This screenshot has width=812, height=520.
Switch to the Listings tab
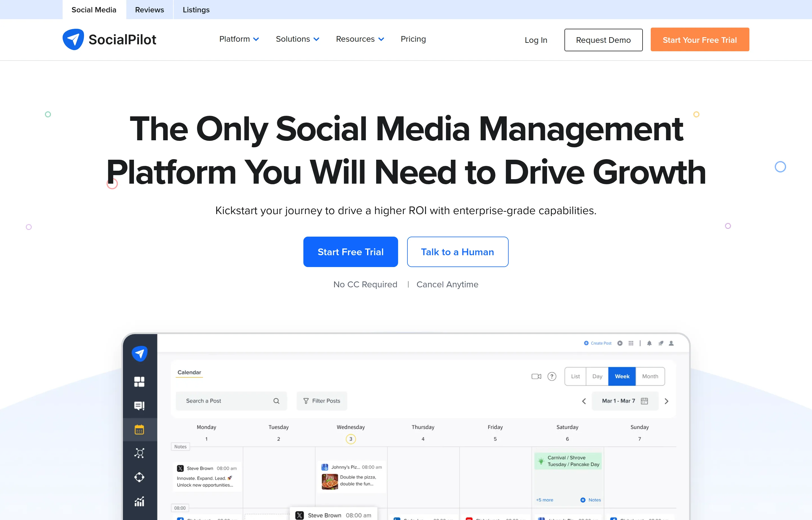[x=196, y=10]
